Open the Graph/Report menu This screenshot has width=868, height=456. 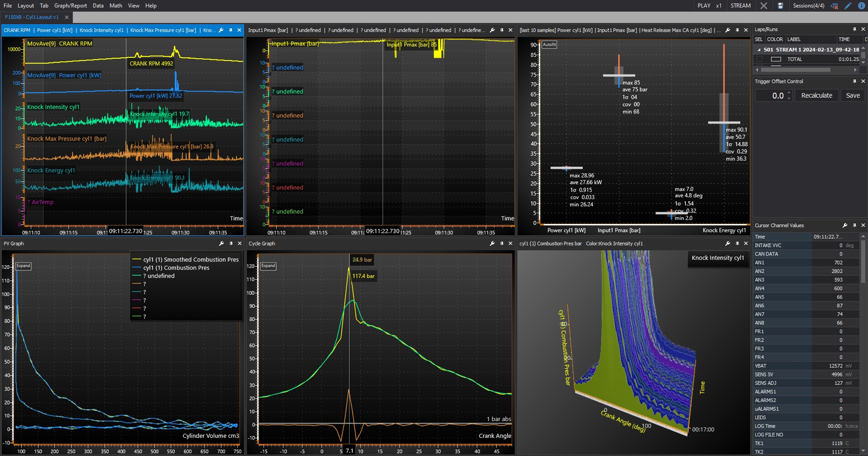coord(70,6)
